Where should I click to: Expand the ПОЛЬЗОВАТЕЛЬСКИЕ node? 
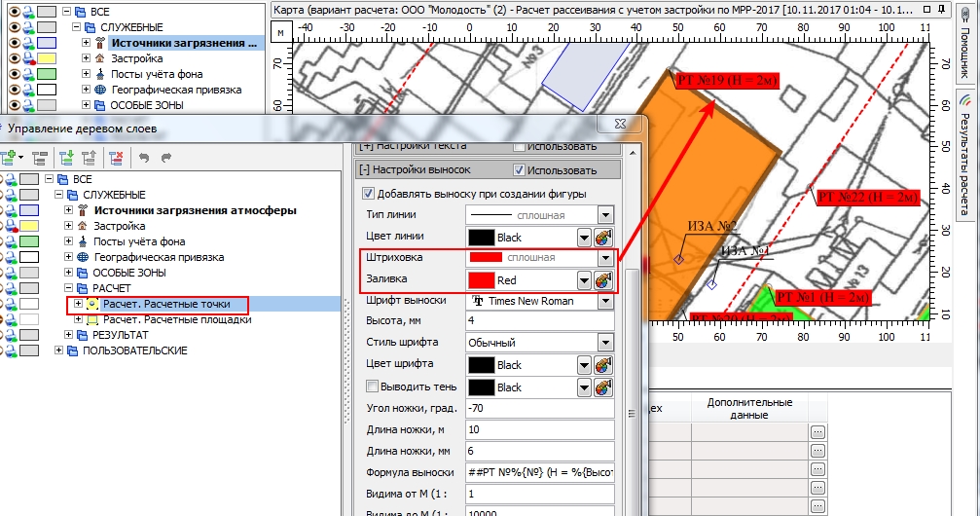58,350
